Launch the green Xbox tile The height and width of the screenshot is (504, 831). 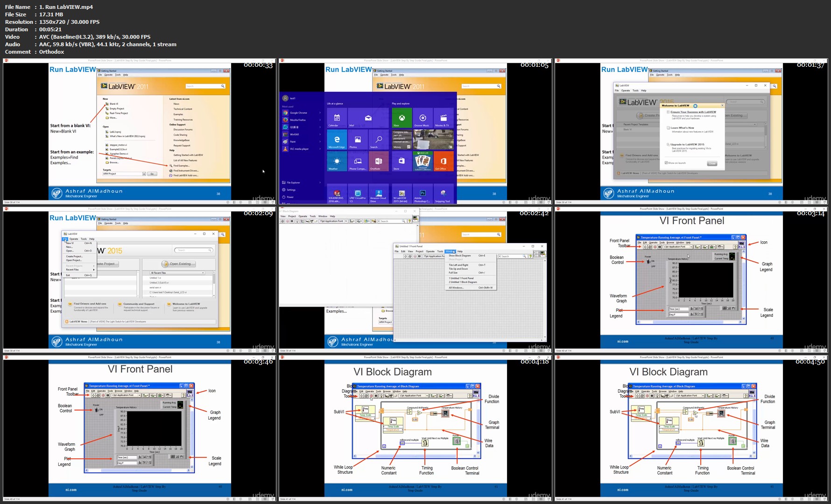click(x=401, y=118)
